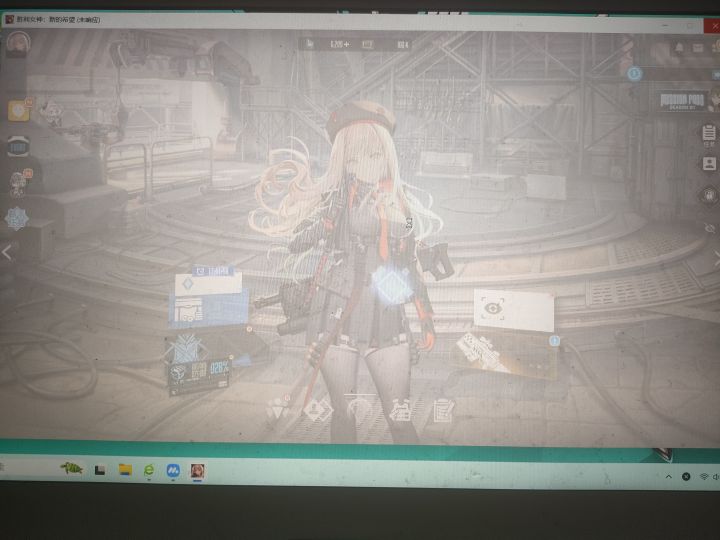Expand the right panel with the arrow

tap(715, 259)
